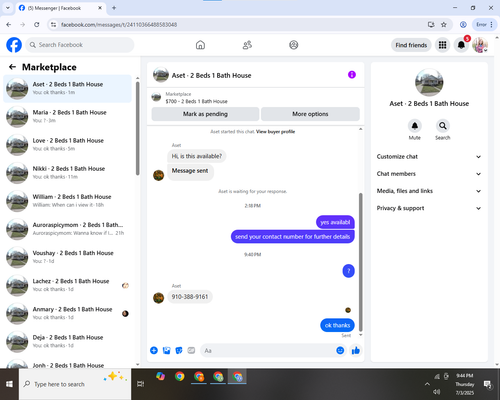Click the Mark as pending button

point(205,114)
